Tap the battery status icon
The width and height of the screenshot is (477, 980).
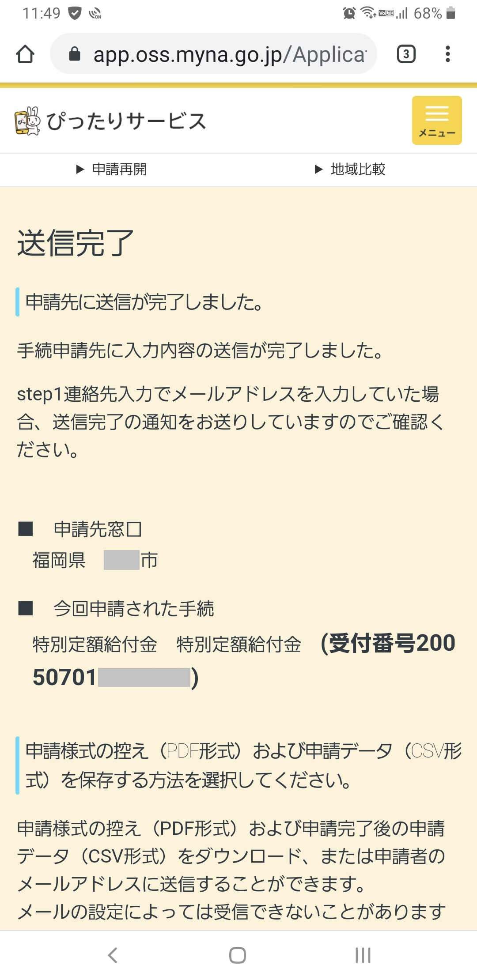point(451,13)
